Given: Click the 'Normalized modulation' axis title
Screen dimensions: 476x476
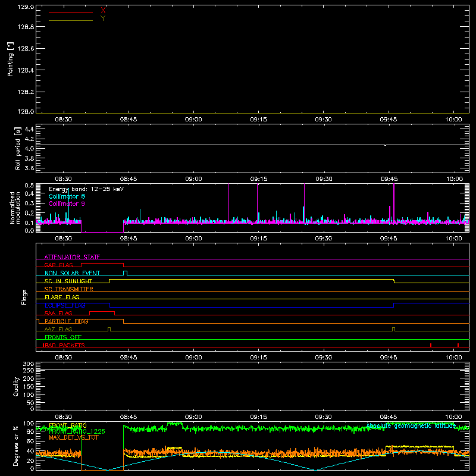Looking at the screenshot, I should coord(14,208).
